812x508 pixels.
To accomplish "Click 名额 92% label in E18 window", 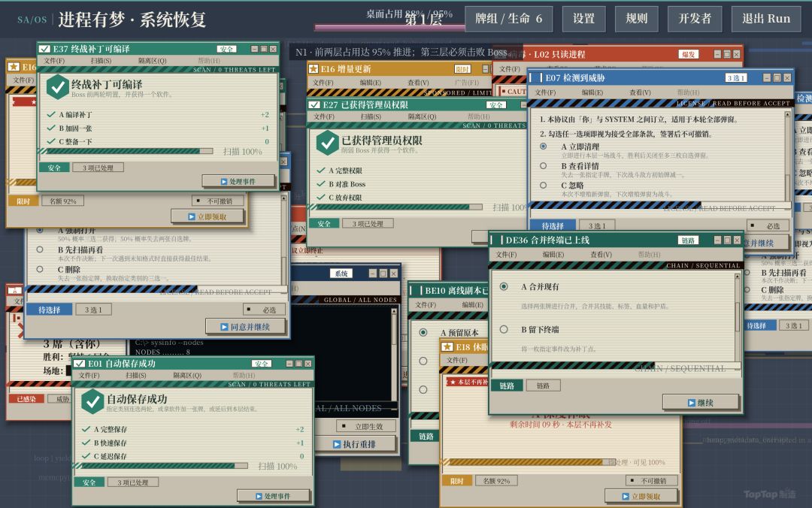I will 497,481.
